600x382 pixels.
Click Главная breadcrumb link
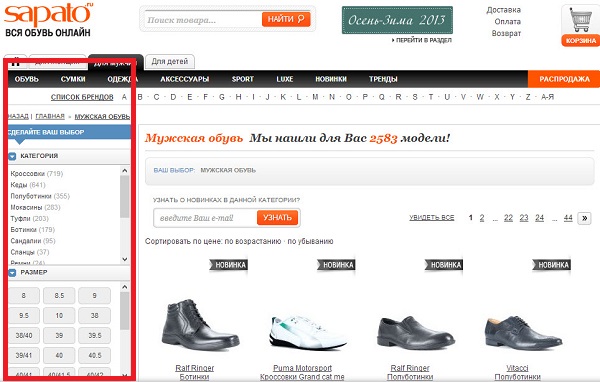point(50,116)
